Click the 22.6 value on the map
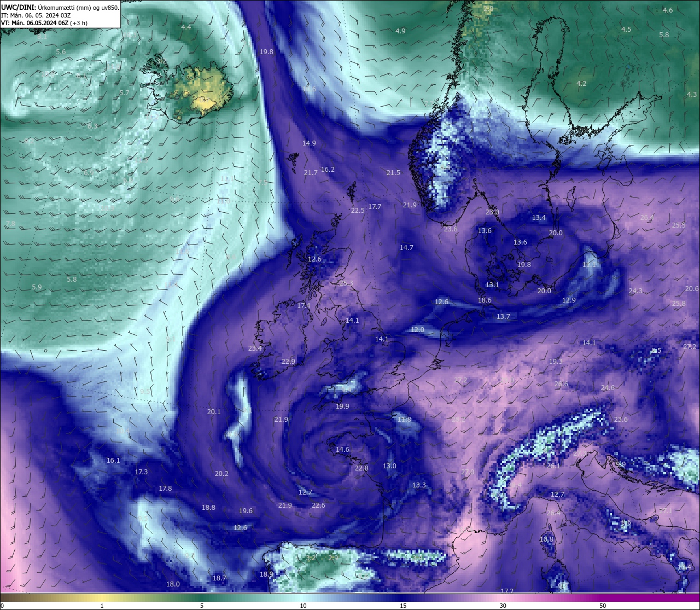Image resolution: width=700 pixels, height=610 pixels. tap(318, 505)
